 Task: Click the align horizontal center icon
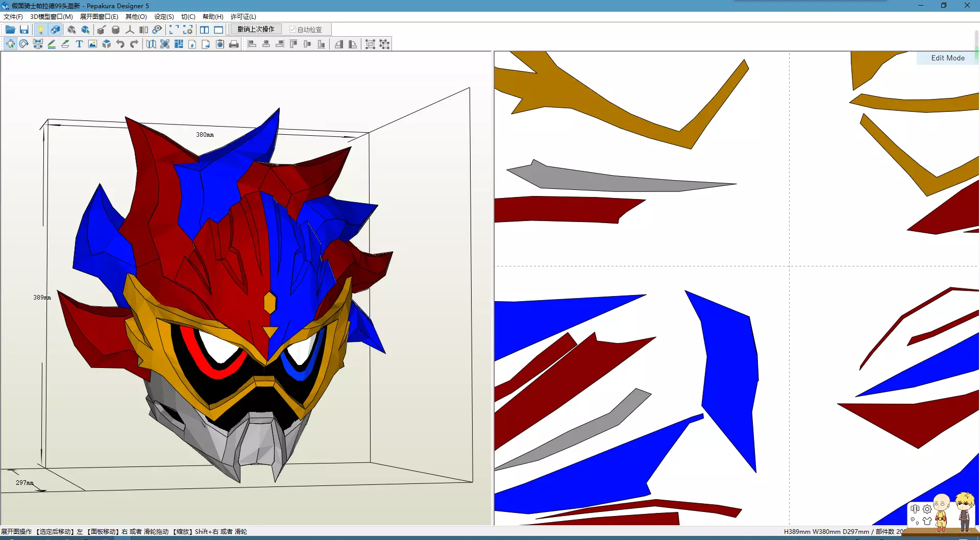click(x=266, y=44)
